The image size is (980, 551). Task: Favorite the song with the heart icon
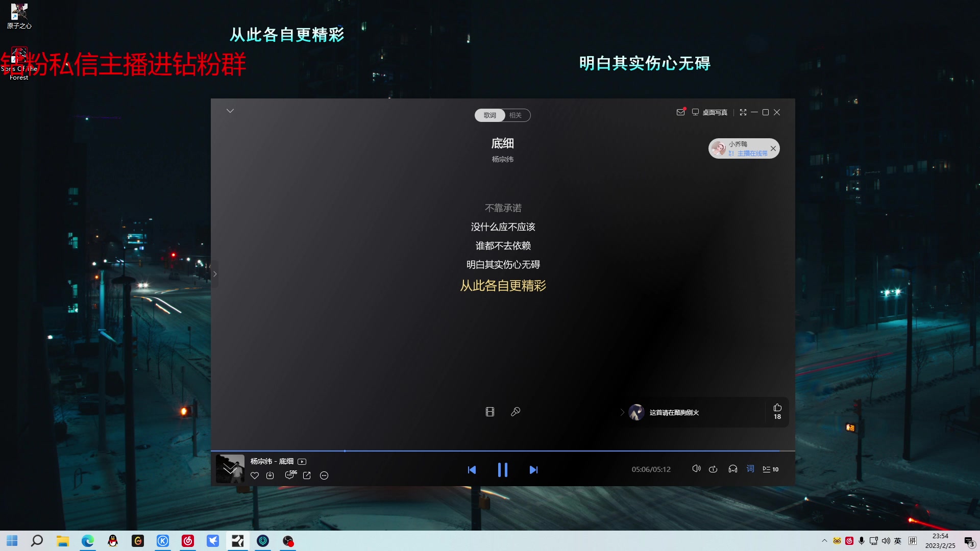click(255, 475)
